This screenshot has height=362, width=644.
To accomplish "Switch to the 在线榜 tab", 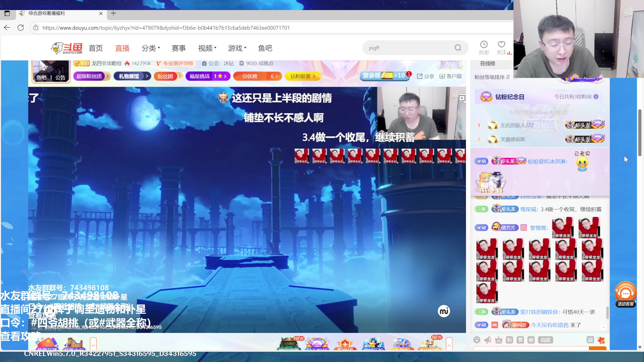I will pyautogui.click(x=488, y=63).
